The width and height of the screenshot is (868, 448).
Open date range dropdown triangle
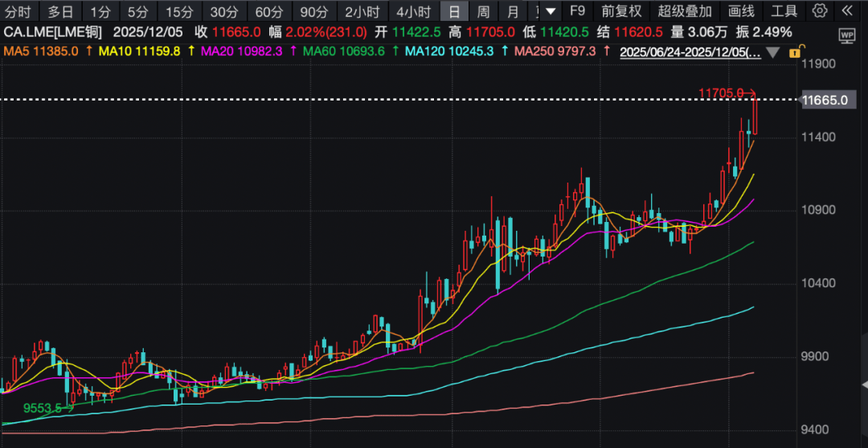pyautogui.click(x=772, y=51)
